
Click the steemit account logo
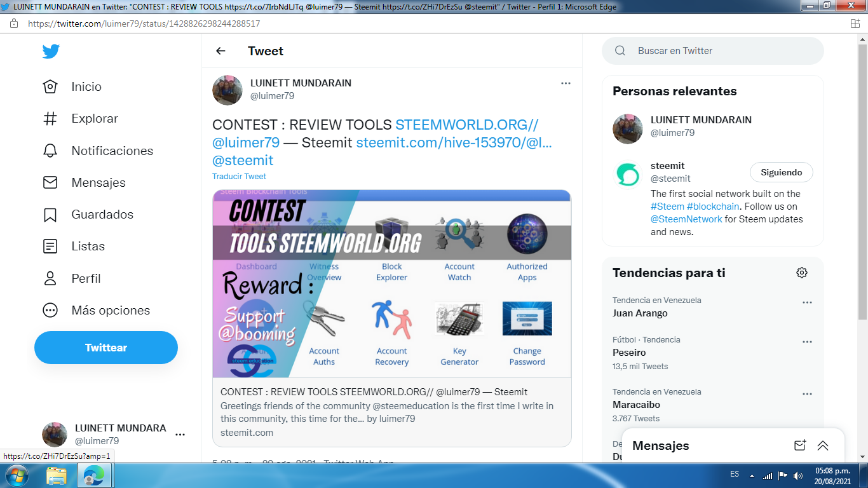[x=628, y=175]
